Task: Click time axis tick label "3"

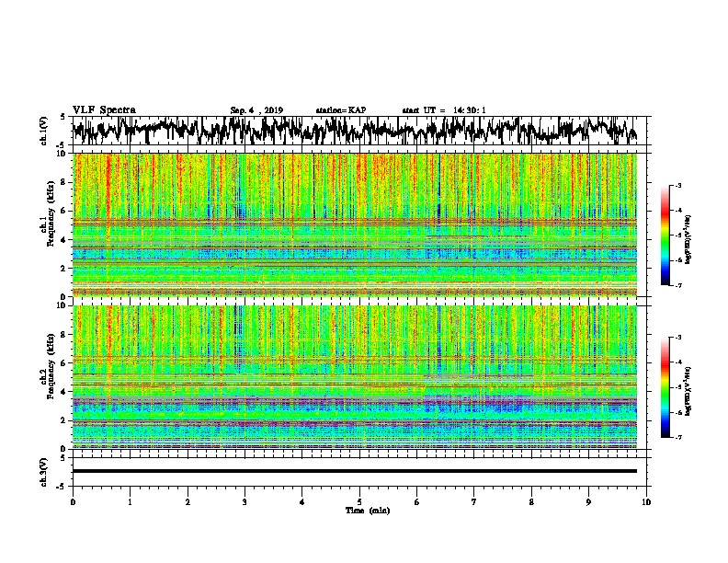Action: (x=245, y=502)
